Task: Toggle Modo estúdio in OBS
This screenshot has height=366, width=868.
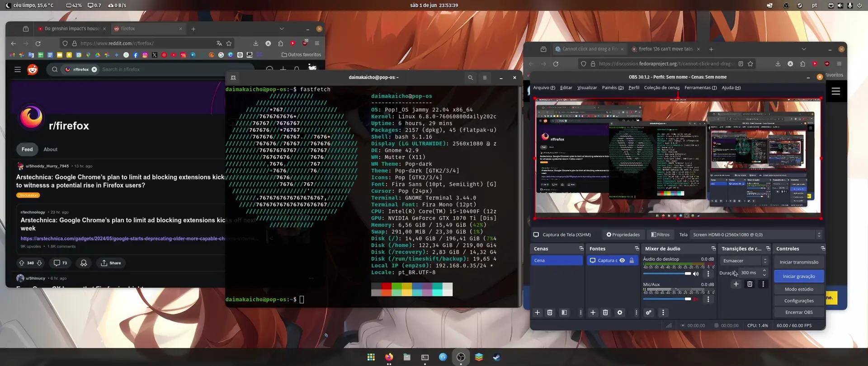Action: [799, 289]
